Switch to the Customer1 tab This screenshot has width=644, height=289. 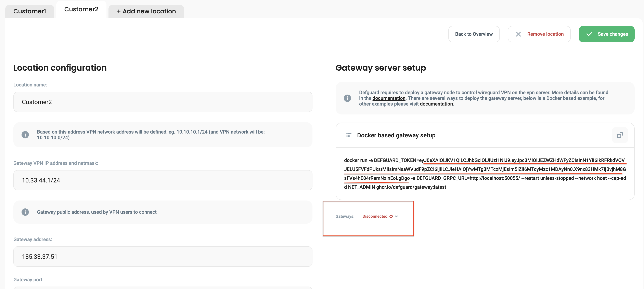(x=29, y=11)
